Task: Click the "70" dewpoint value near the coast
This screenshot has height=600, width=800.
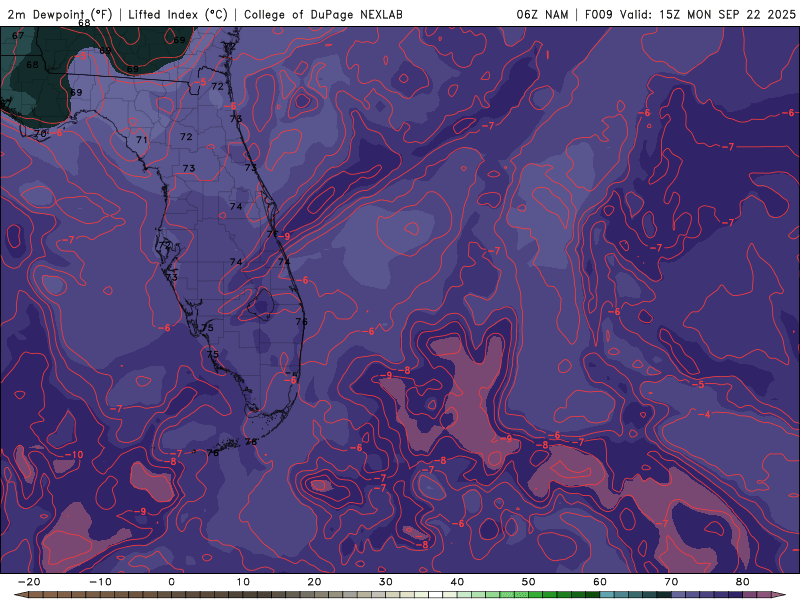Action: click(x=41, y=133)
